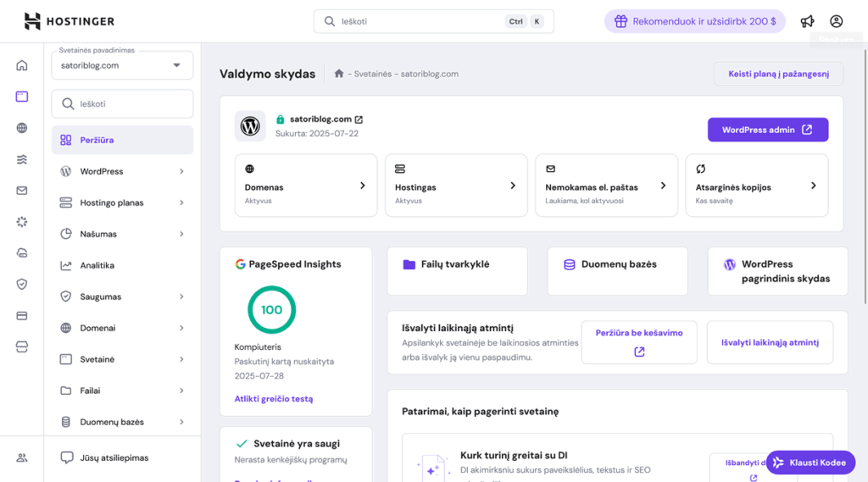Click the WordPress logo beside satoriblog.com

click(250, 126)
